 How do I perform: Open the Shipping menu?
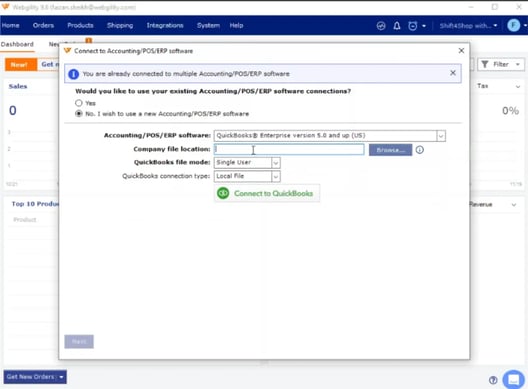point(120,25)
